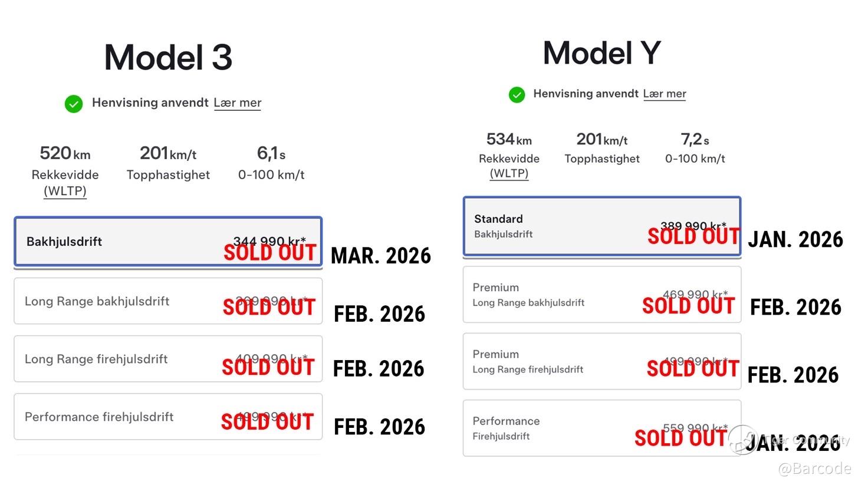Select Model Y Premium Long Range firehjulsdrift
The width and height of the screenshot is (868, 488).
(x=601, y=361)
